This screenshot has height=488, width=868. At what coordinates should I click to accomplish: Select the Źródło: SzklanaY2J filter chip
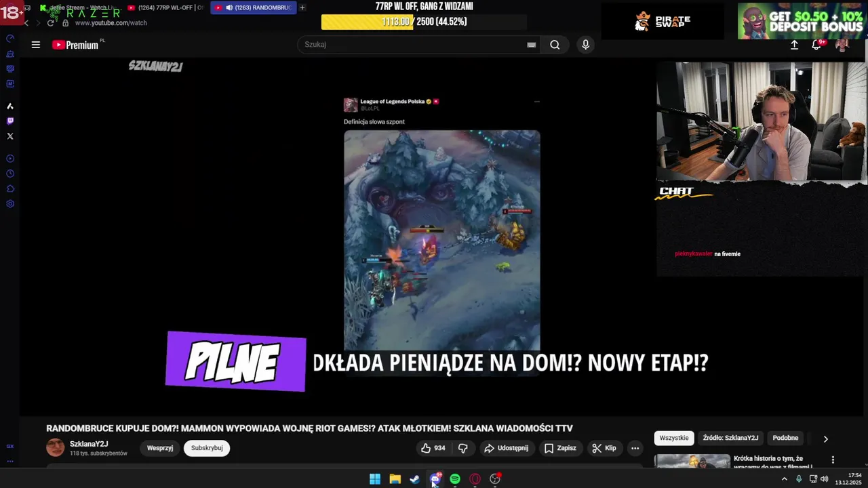pos(730,438)
